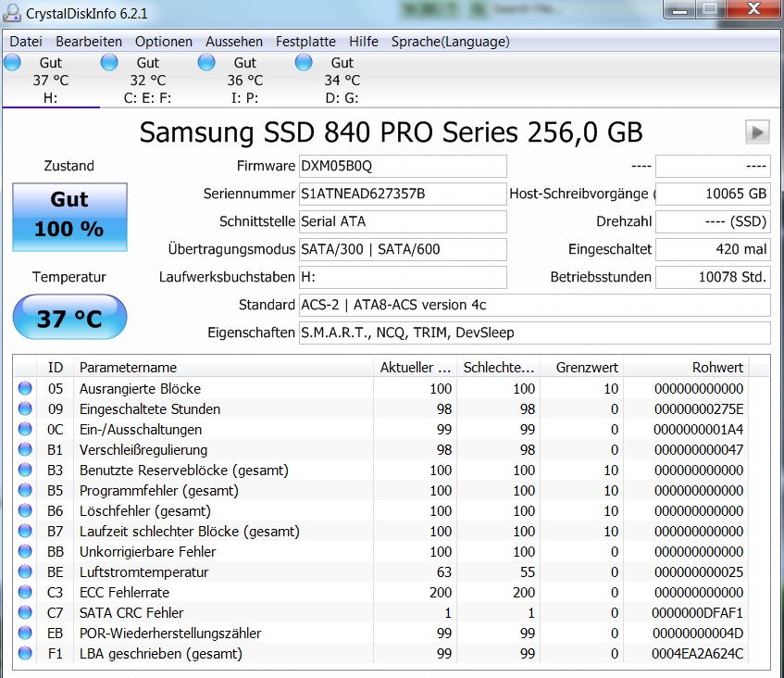Click status orb of attribute BB Unkorrigierbare Fehler

coord(25,551)
